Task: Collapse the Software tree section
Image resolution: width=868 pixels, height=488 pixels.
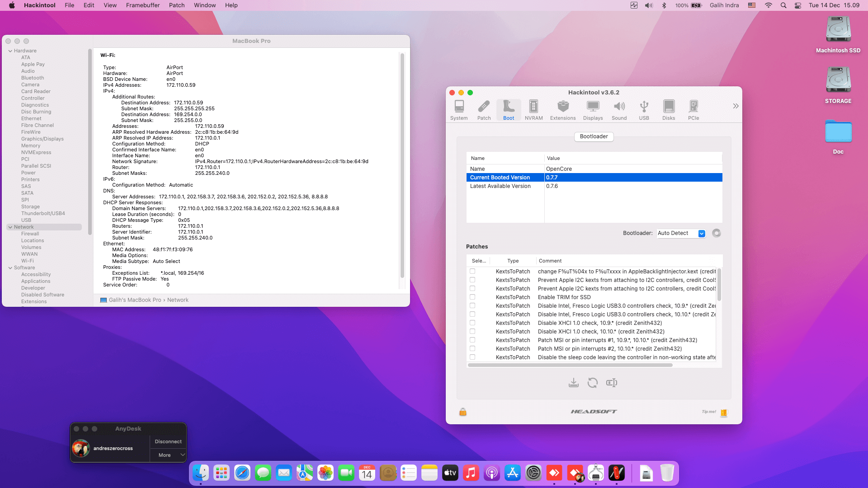Action: click(x=10, y=268)
